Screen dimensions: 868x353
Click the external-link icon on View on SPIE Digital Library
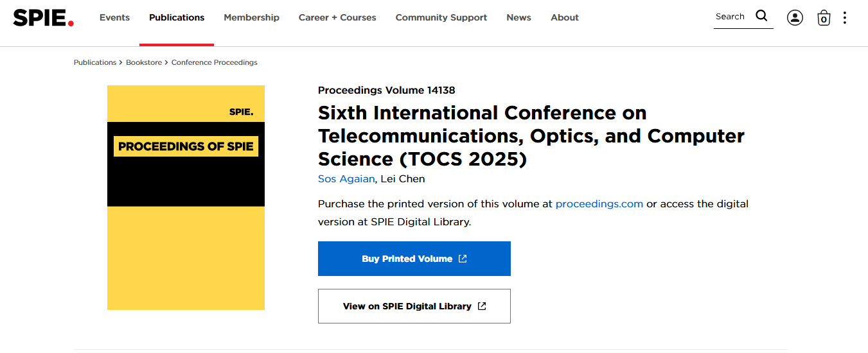click(482, 306)
